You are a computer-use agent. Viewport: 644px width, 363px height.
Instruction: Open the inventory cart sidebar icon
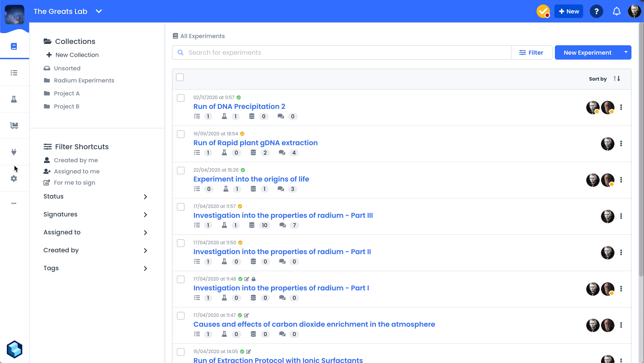(x=14, y=125)
